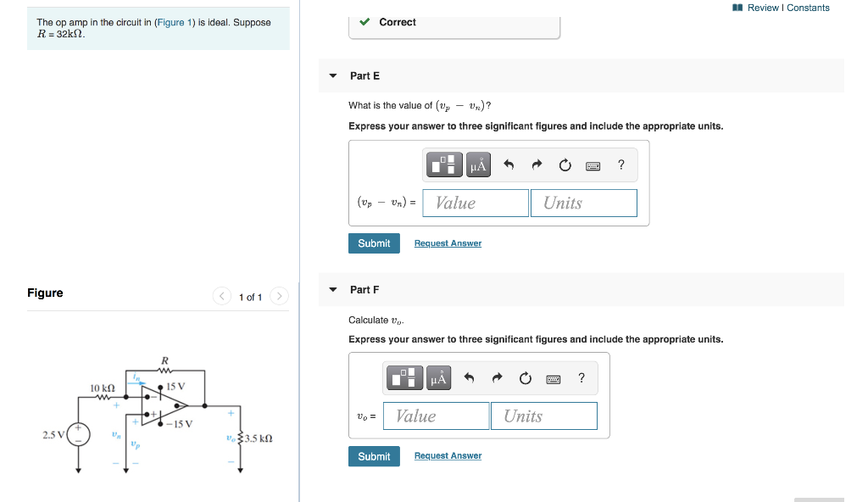Click the next figure chevron arrow
Screen dimensions: 868x502
(279, 297)
